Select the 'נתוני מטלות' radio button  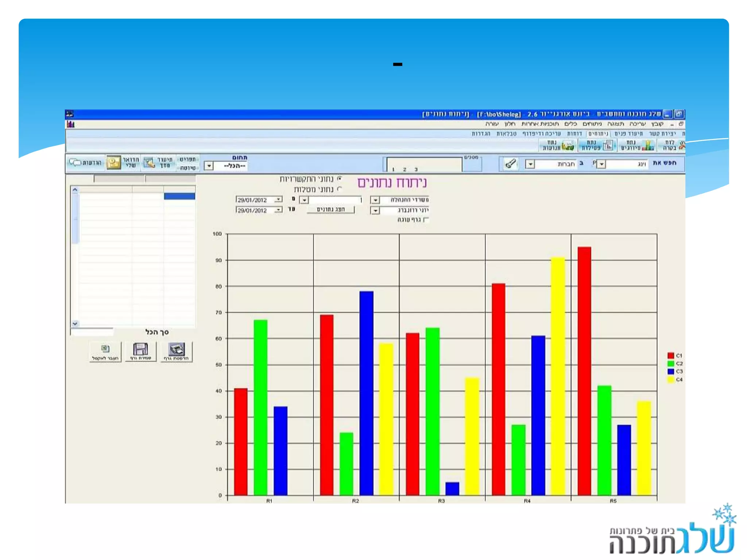(x=340, y=189)
